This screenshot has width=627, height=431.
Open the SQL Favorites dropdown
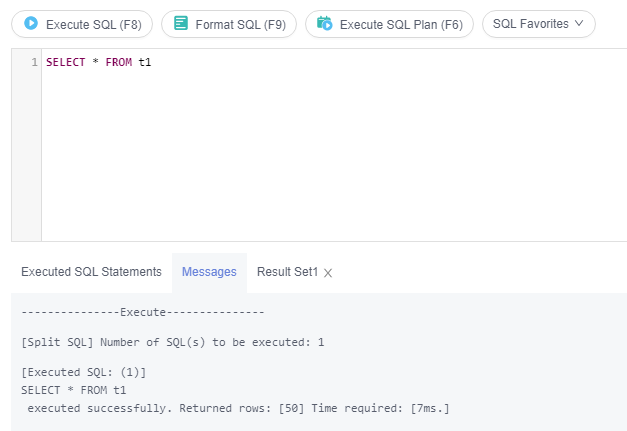click(x=539, y=24)
